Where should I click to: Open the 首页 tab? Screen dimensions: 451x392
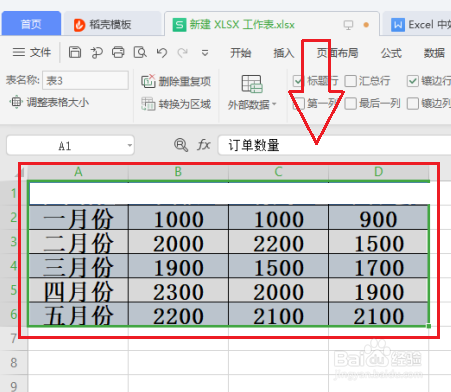[x=31, y=24]
